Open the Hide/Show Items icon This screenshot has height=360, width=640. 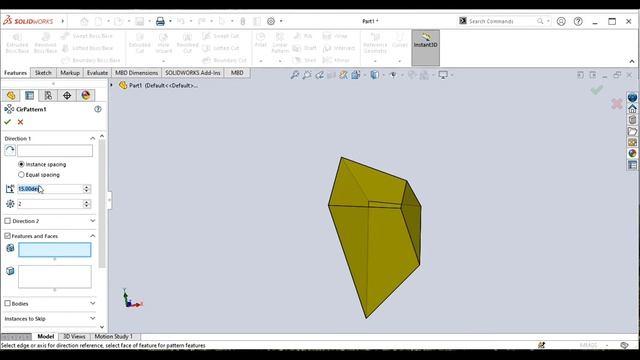point(393,75)
